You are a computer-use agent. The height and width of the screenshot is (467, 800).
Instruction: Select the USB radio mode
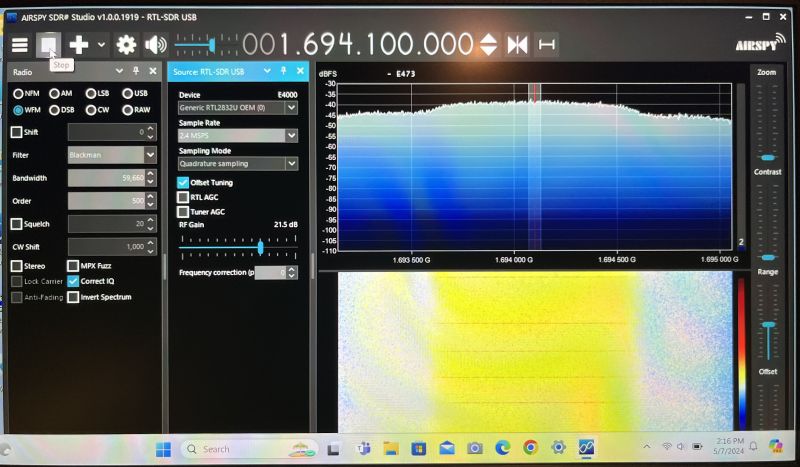coord(128,93)
